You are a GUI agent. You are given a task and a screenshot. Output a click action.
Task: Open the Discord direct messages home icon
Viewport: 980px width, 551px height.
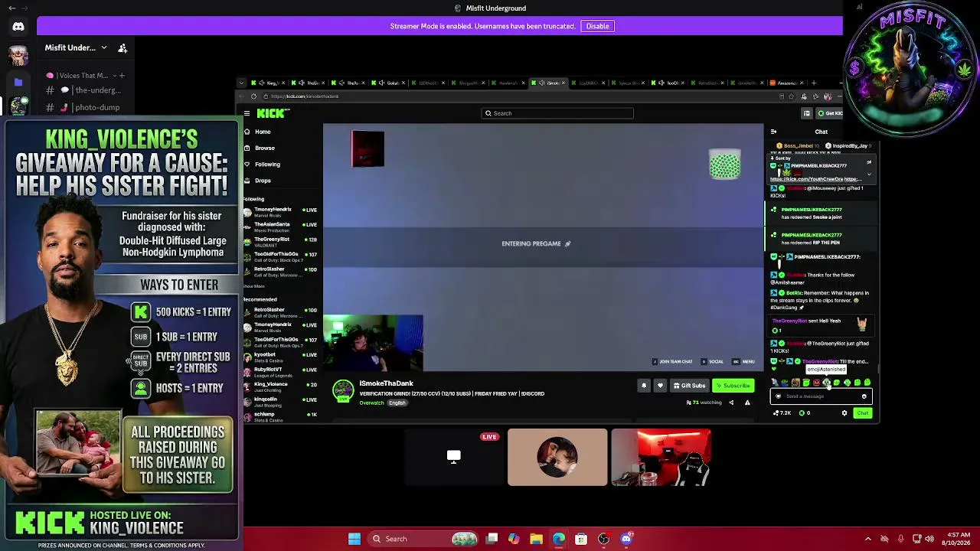click(x=18, y=27)
